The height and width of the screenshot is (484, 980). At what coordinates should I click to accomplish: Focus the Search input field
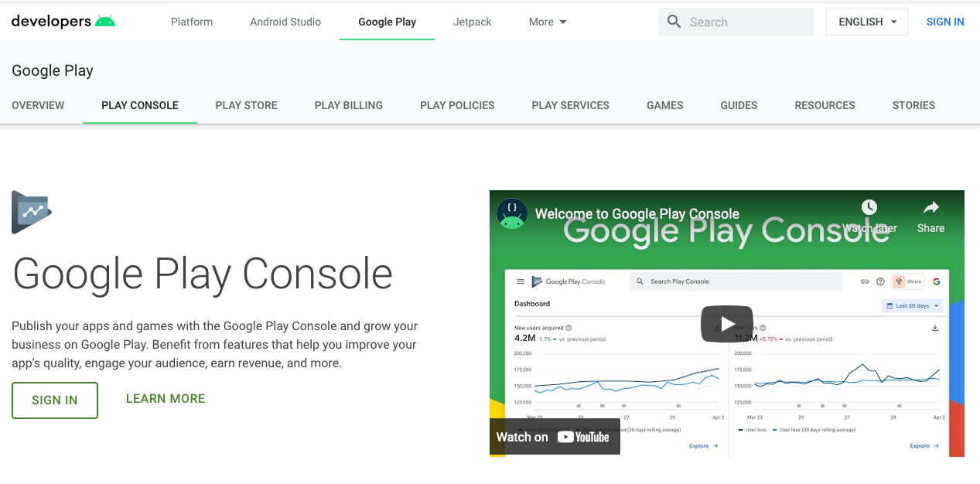click(736, 22)
